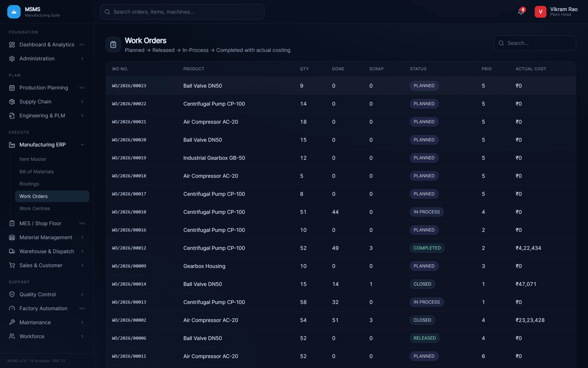This screenshot has height=368, width=588.
Task: Open Work Centres submenu item
Action: tap(52, 209)
